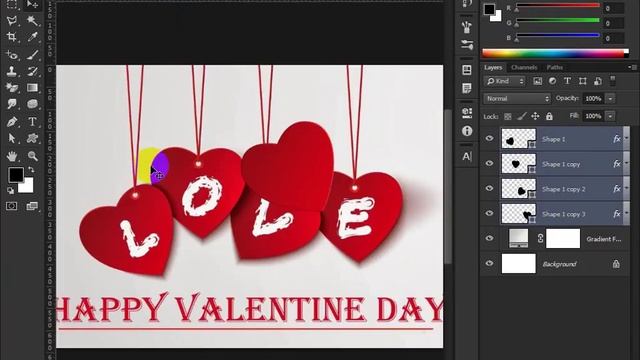Click the Green slider track
640x360 pixels.
pos(558,20)
